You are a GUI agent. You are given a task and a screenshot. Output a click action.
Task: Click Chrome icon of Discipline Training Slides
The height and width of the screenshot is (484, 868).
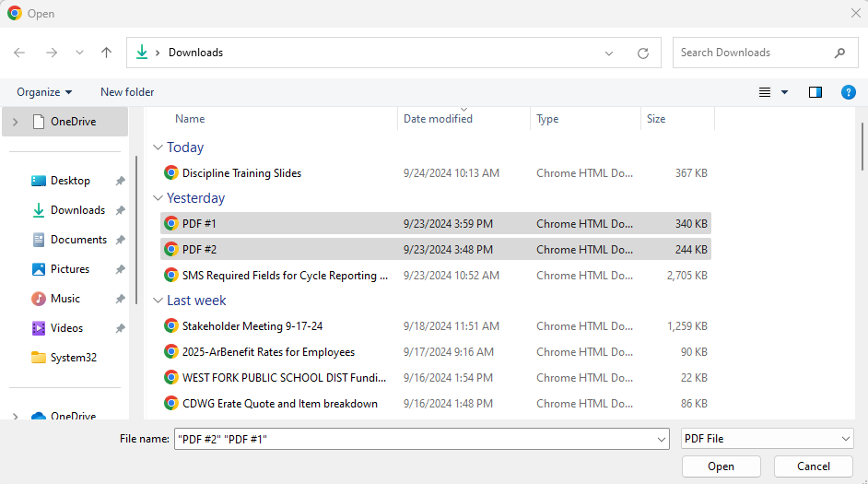point(171,172)
